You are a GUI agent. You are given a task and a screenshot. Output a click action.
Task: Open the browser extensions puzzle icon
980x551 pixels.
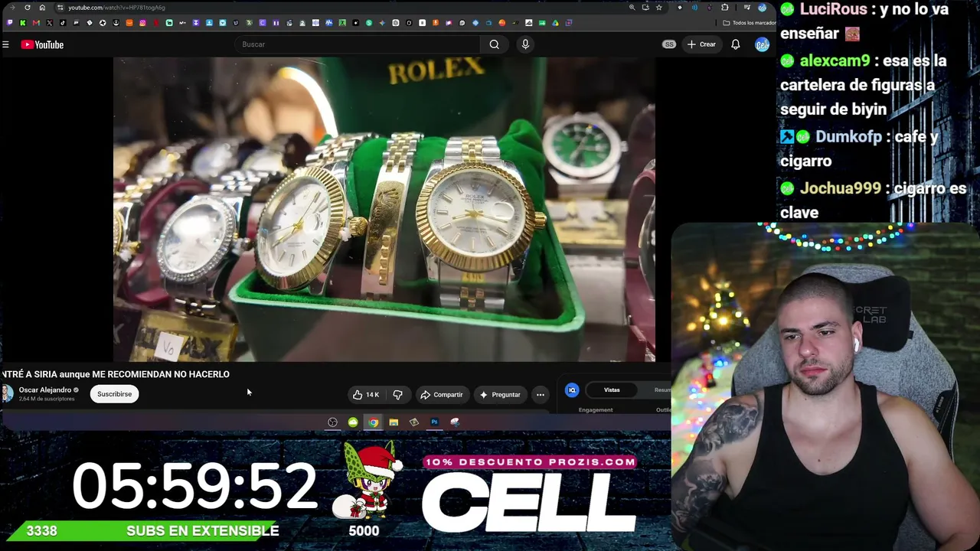coord(724,8)
